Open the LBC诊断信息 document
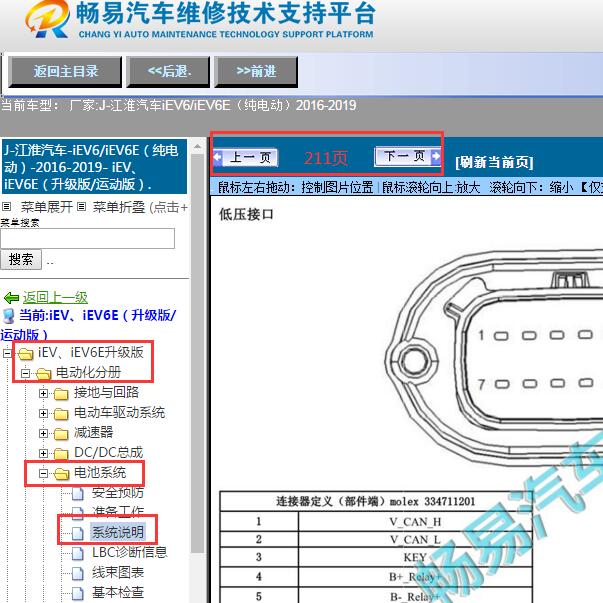 click(x=130, y=553)
